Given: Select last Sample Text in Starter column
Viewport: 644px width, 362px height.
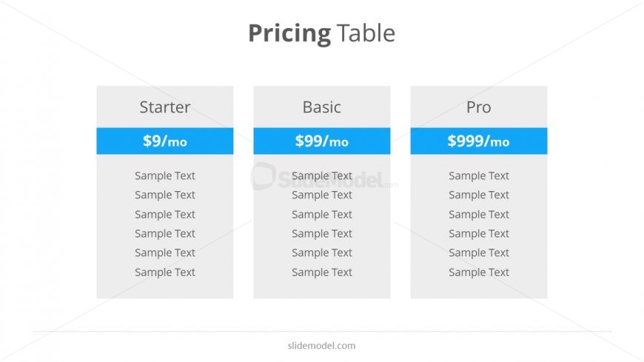Looking at the screenshot, I should [x=164, y=272].
